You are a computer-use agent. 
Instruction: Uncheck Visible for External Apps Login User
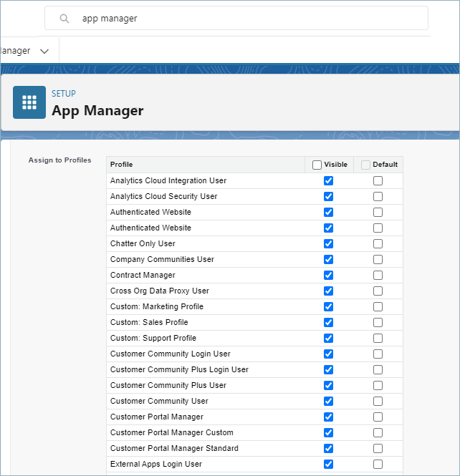[x=328, y=464]
